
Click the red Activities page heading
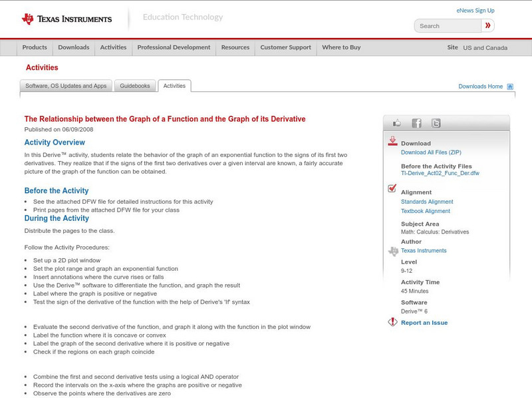pyautogui.click(x=42, y=68)
